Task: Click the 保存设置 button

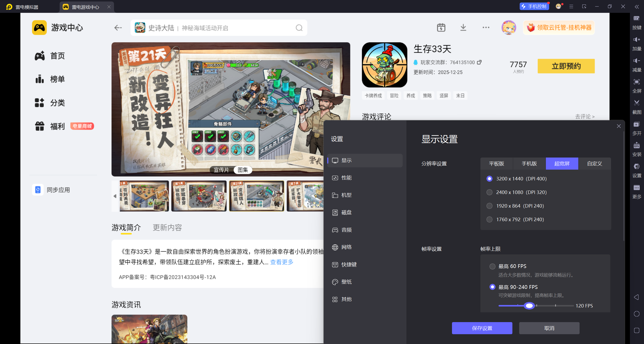Action: tap(482, 328)
